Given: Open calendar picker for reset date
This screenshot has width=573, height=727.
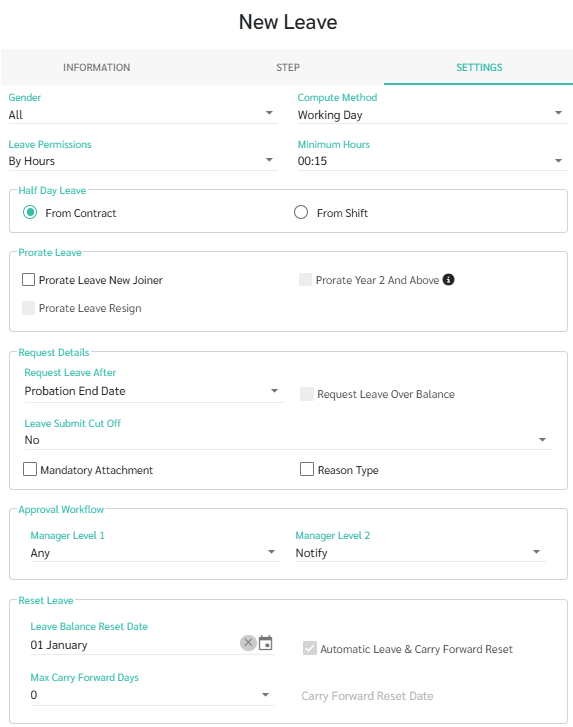Looking at the screenshot, I should (x=266, y=643).
